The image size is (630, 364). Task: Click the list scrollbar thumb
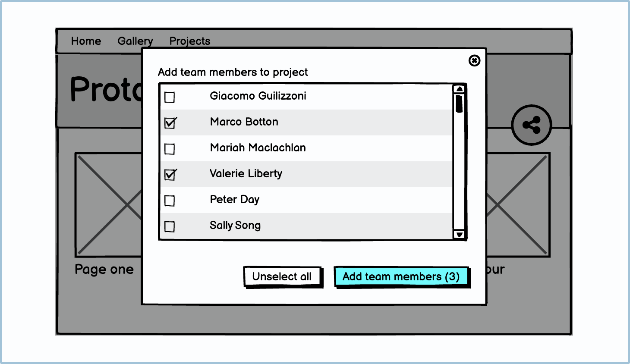459,104
